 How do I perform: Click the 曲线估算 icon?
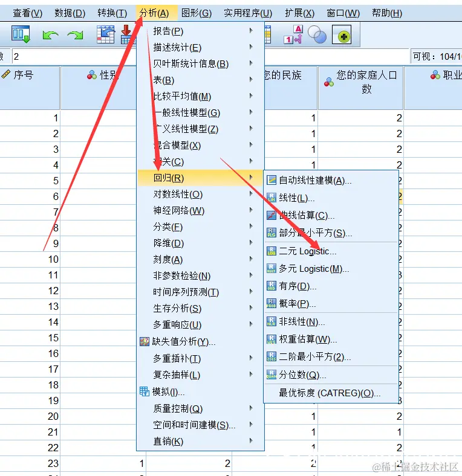pos(272,215)
